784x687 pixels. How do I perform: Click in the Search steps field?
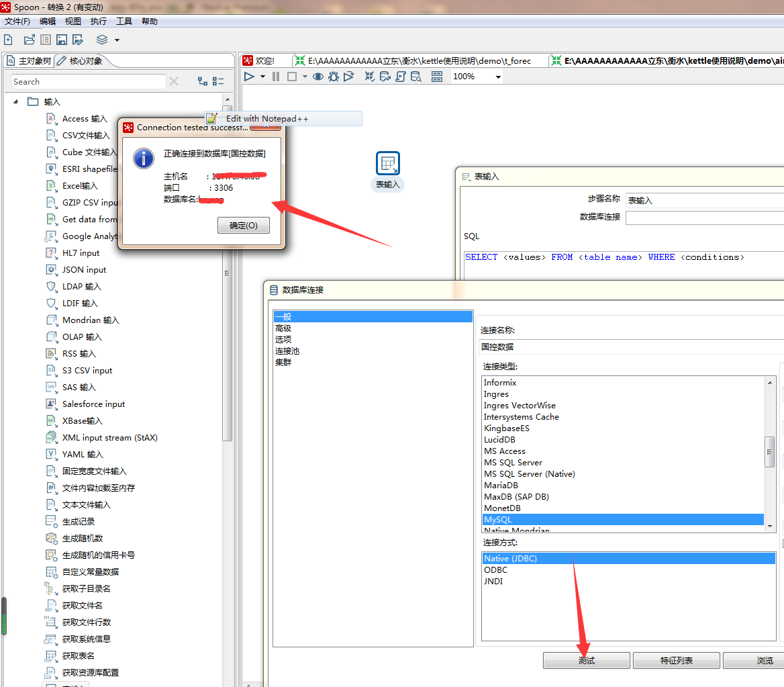pyautogui.click(x=89, y=81)
